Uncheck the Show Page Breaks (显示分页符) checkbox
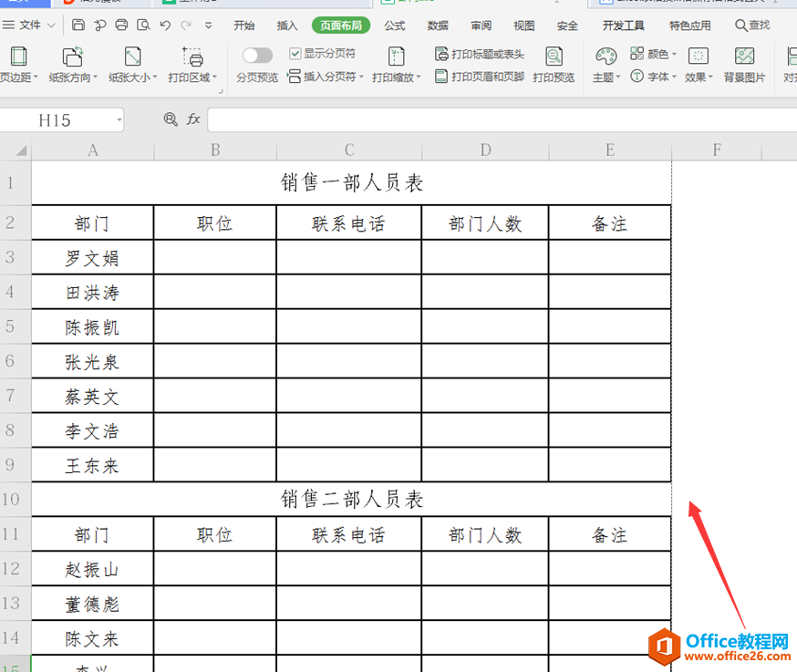This screenshot has height=672, width=797. [x=295, y=54]
